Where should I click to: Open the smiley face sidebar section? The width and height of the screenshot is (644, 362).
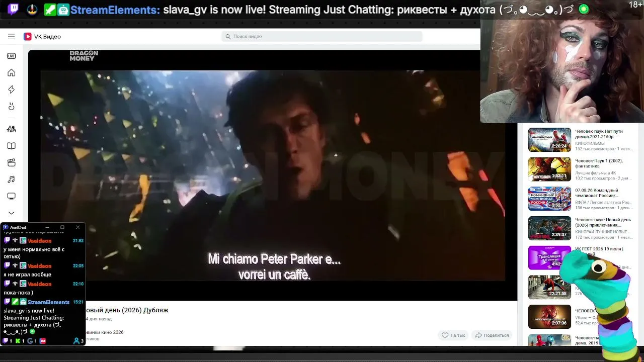point(11,107)
